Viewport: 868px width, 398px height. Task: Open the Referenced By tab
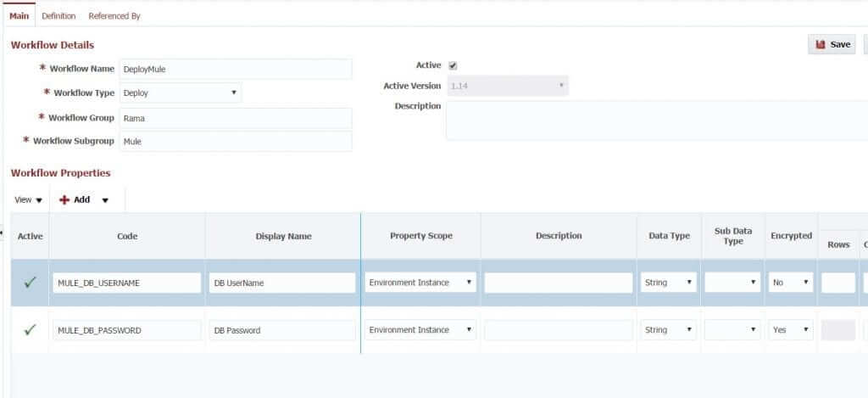click(x=114, y=16)
